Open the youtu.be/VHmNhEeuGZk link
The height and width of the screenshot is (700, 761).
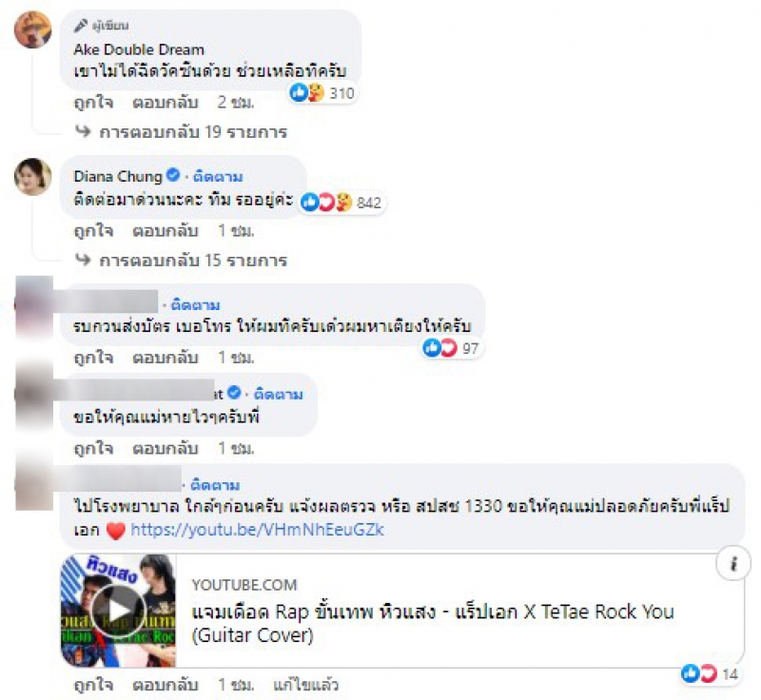point(257,529)
